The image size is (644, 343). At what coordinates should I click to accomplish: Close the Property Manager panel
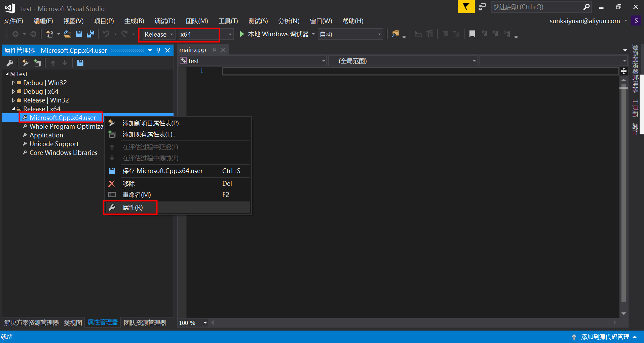(x=167, y=50)
